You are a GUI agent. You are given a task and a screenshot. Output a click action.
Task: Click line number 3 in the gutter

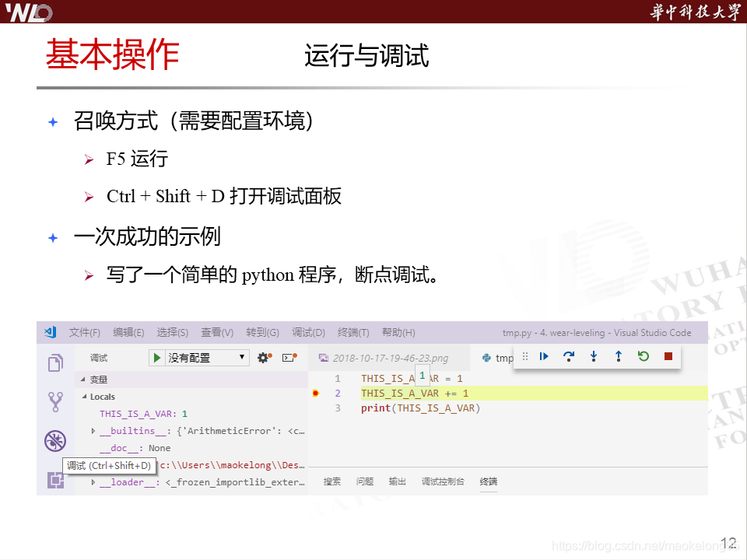pyautogui.click(x=337, y=408)
